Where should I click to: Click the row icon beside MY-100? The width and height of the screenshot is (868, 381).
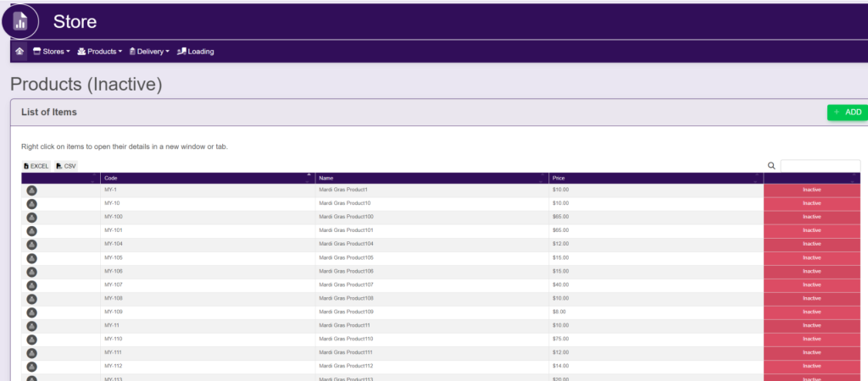[x=31, y=218]
